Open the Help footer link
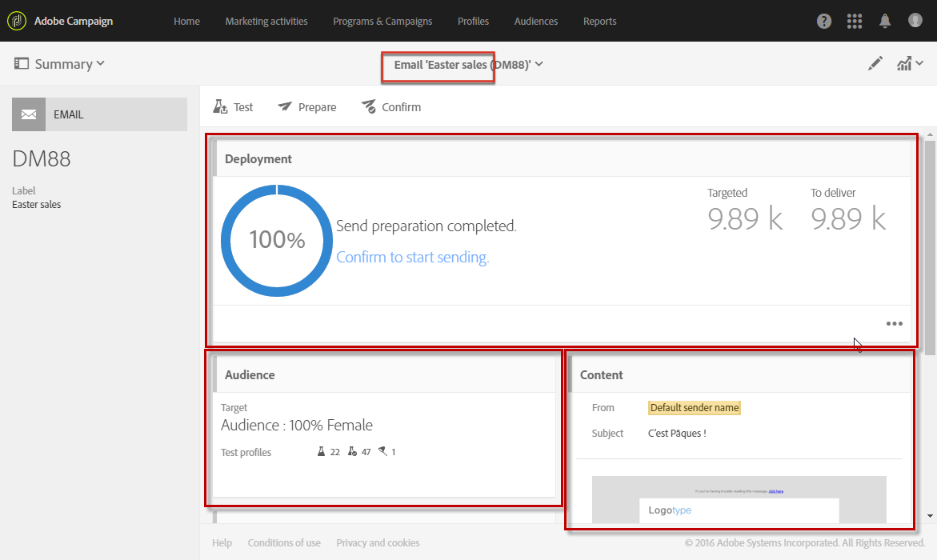 [x=222, y=542]
